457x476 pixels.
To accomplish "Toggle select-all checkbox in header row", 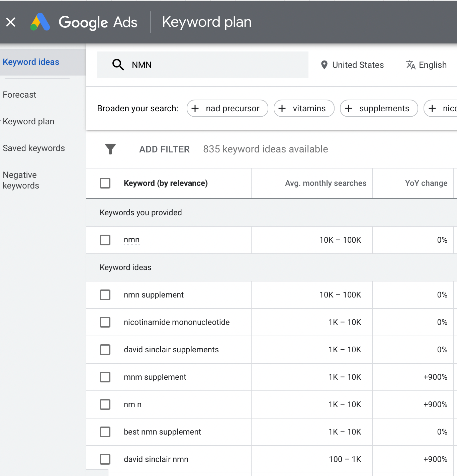I will coord(105,183).
